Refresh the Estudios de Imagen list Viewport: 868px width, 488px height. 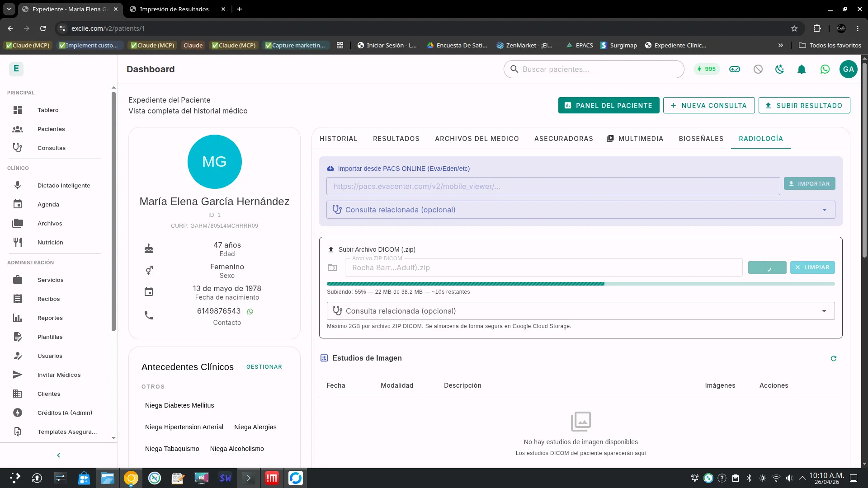pyautogui.click(x=834, y=358)
